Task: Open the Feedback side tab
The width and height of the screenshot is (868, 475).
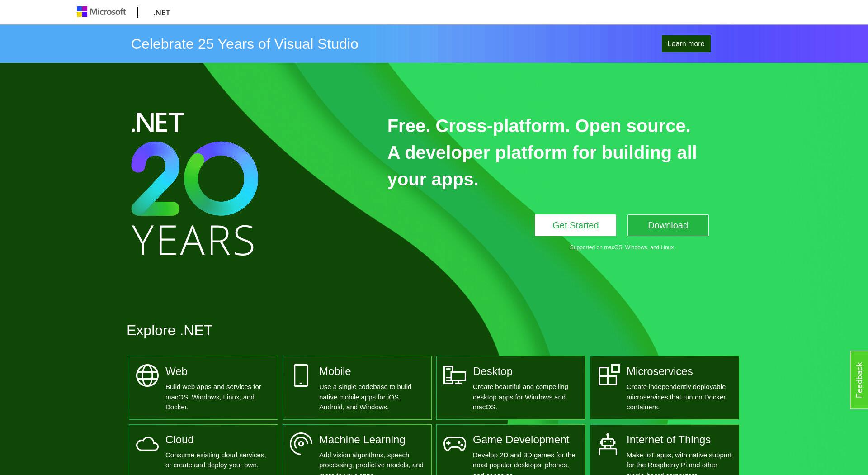Action: (x=859, y=380)
